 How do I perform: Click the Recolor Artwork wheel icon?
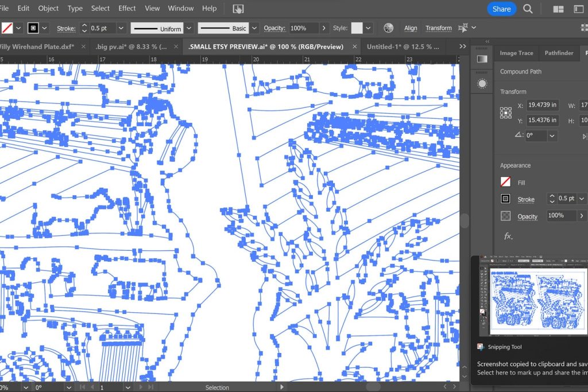point(389,28)
